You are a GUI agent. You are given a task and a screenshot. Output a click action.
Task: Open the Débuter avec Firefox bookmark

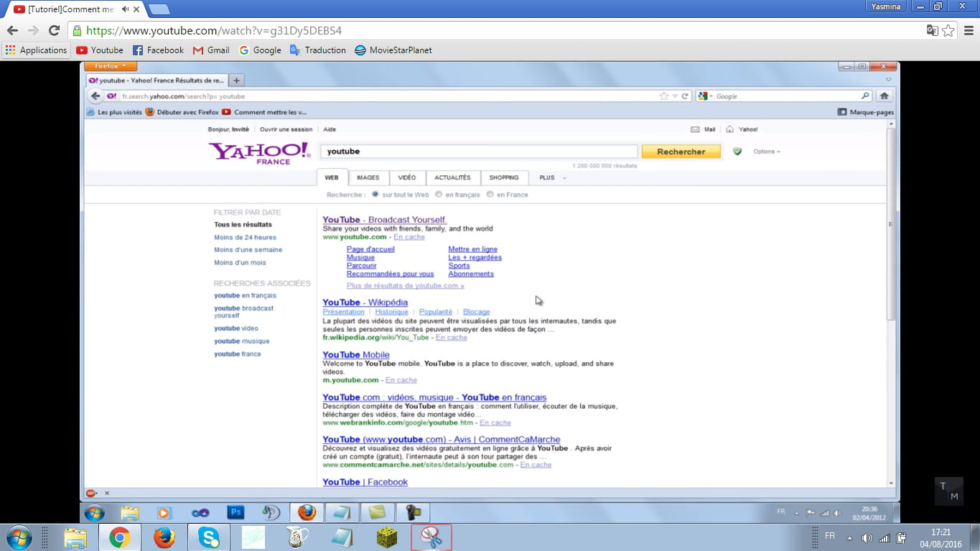[x=182, y=112]
